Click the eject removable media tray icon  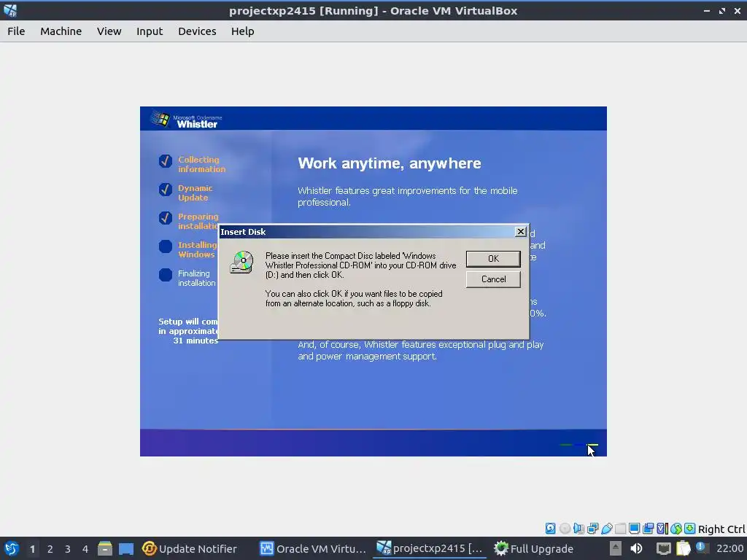(616, 548)
